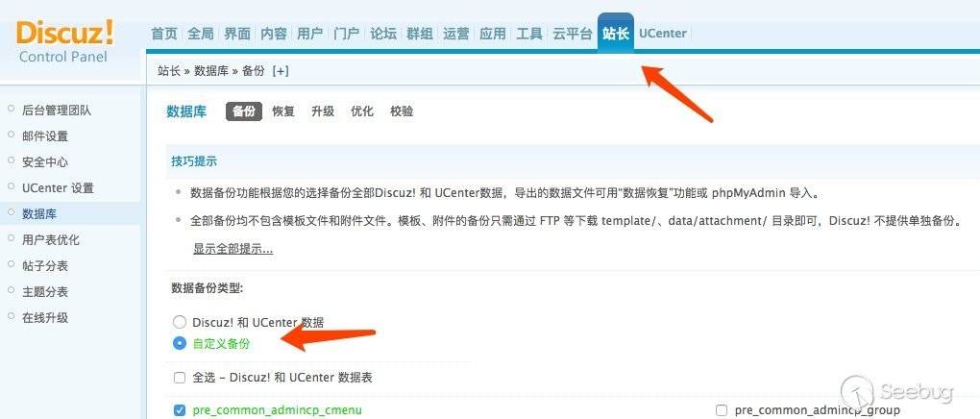Open the '优化' database sub-tab
The width and height of the screenshot is (980, 419).
coord(362,111)
